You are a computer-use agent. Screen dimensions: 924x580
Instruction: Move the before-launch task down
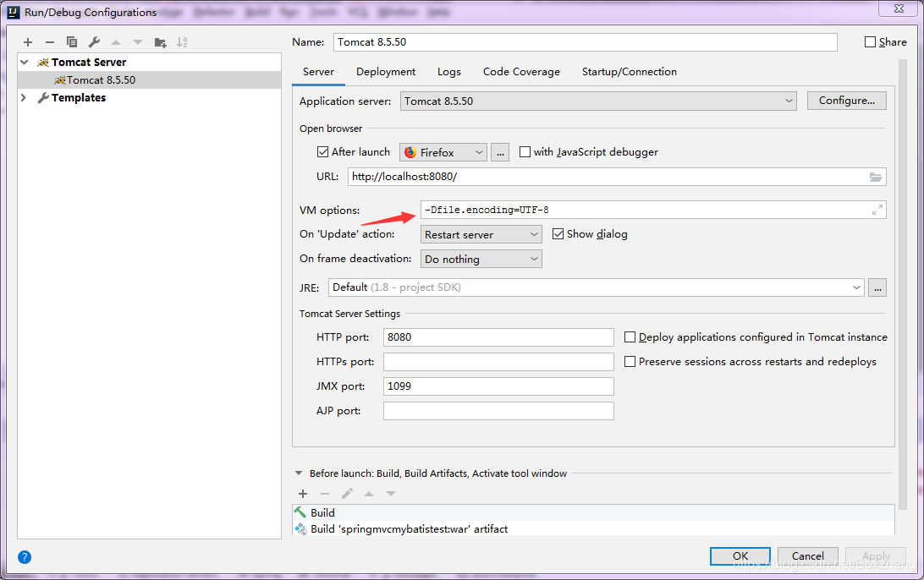[x=391, y=494]
